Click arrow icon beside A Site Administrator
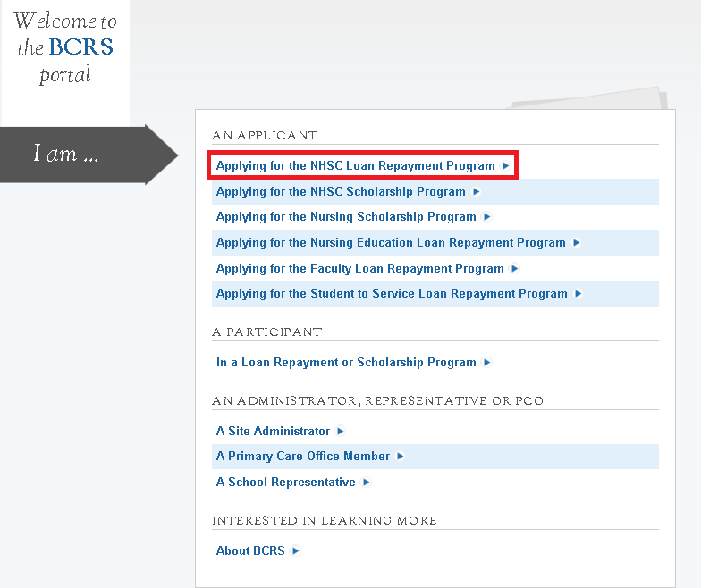This screenshot has width=701, height=588. coord(340,431)
